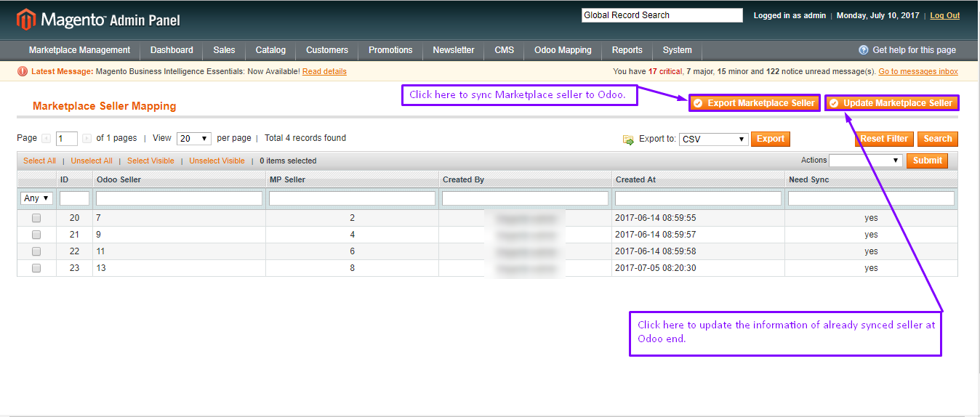Click the ID filter field
Viewport: 980px width, 417px height.
tap(74, 198)
